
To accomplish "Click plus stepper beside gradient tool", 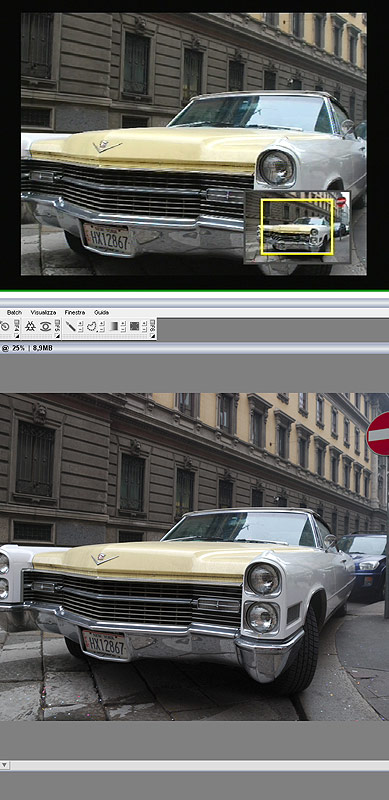I will point(123,323).
